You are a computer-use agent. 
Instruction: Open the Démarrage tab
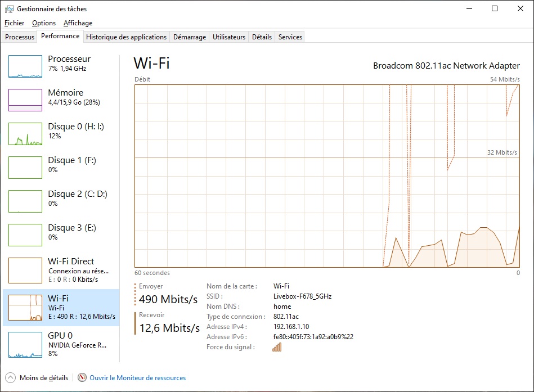click(189, 37)
